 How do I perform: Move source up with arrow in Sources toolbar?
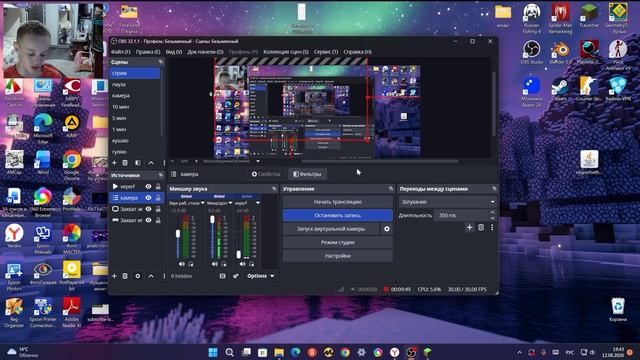[x=151, y=276]
